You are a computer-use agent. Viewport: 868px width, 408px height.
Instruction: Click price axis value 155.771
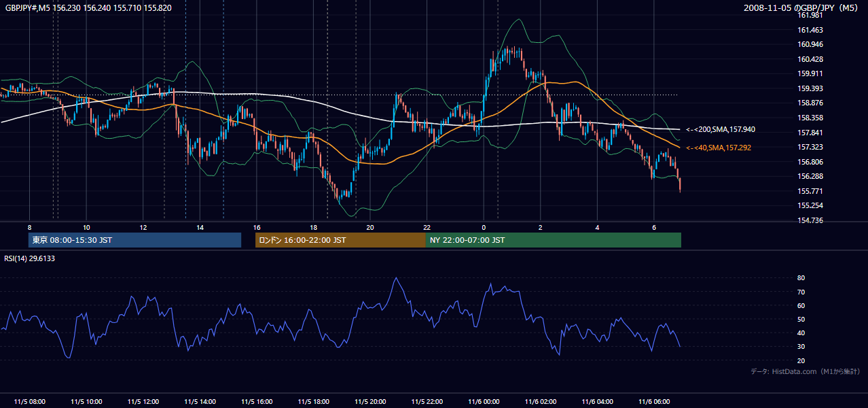pos(810,191)
